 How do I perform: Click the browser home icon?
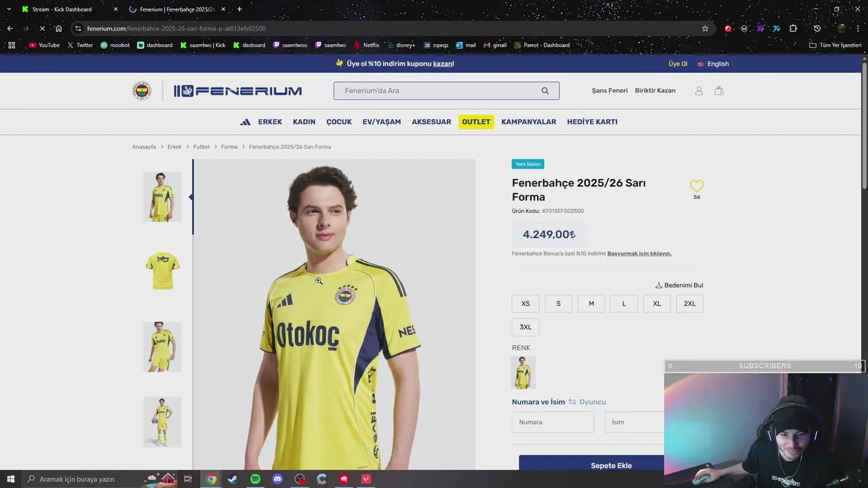click(x=58, y=28)
